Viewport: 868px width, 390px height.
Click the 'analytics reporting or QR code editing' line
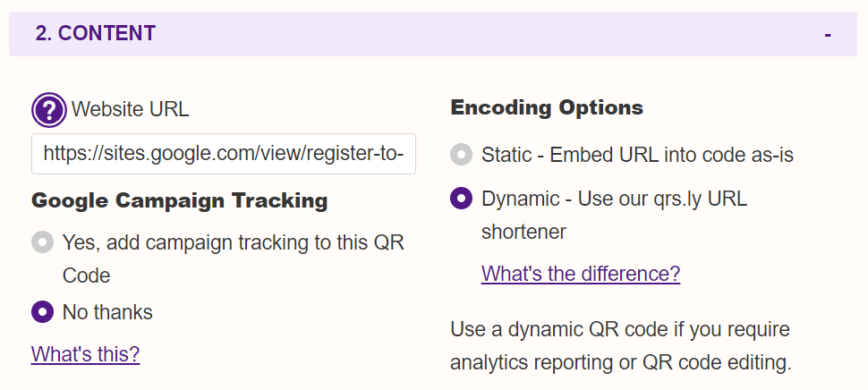click(620, 363)
